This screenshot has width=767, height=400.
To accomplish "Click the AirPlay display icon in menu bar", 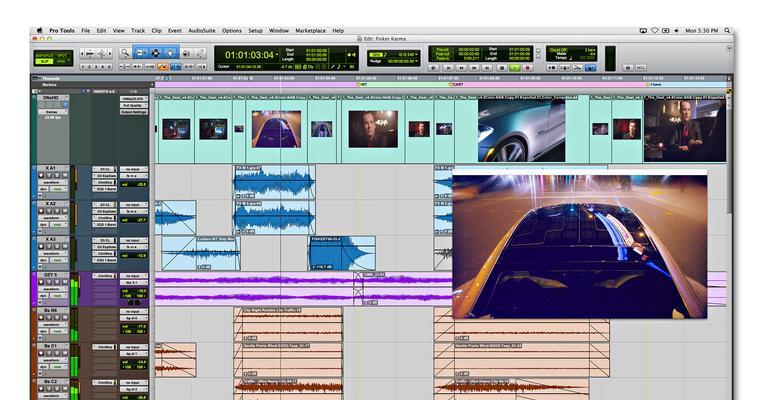I will tap(643, 30).
